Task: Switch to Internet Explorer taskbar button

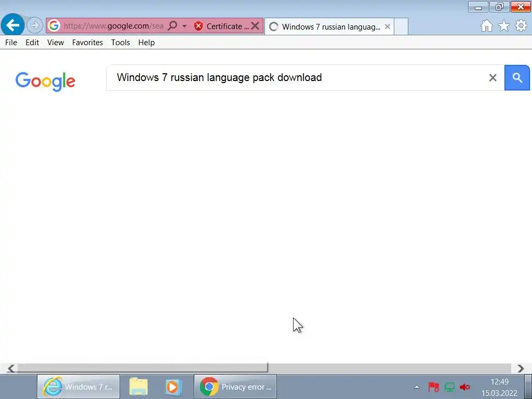Action: tap(78, 387)
